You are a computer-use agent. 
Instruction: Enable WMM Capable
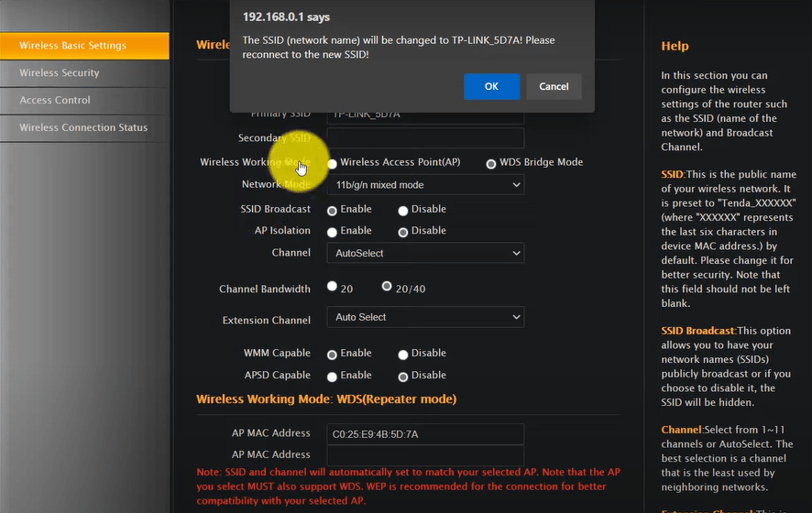(x=332, y=355)
